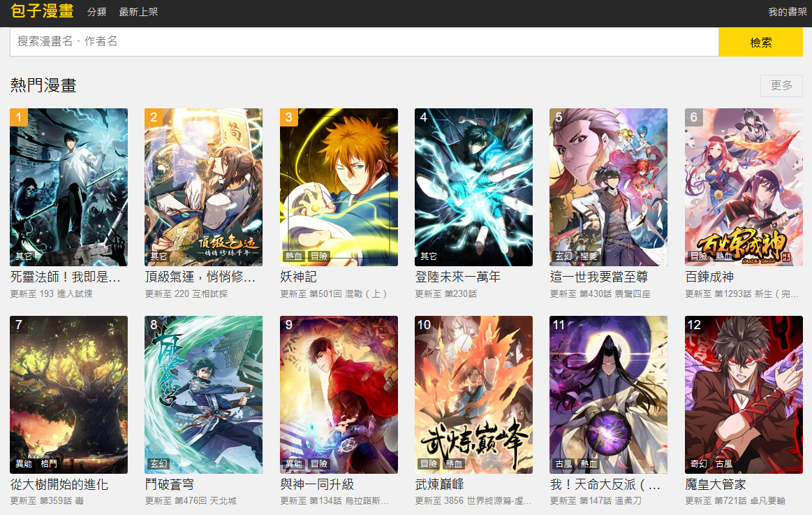Click update text 更新至 第359話 毒

point(47,500)
